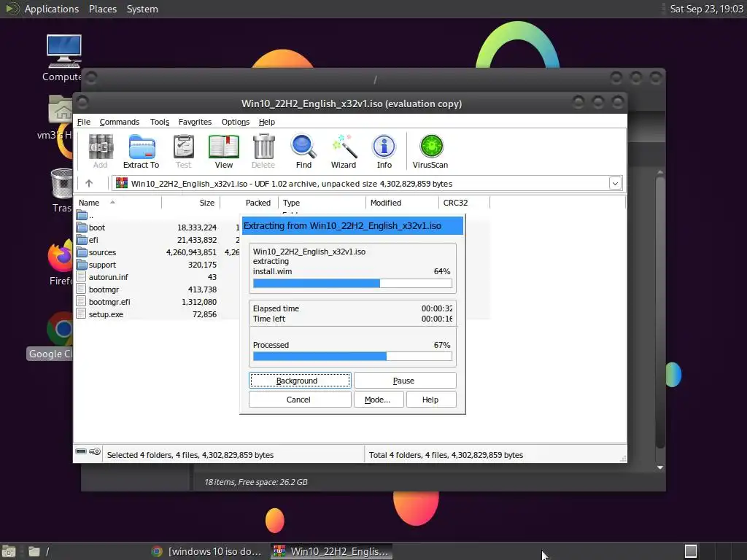Start the Wizard wand icon

[344, 152]
